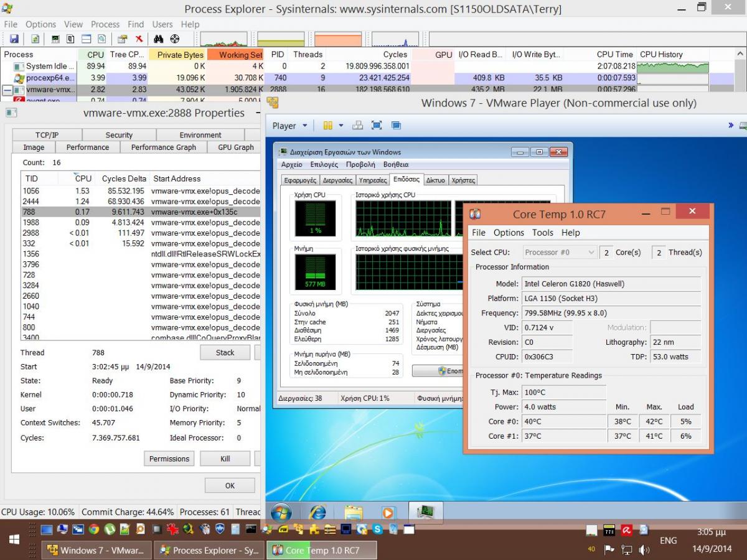Click the binoculars Find Handle icon
Image resolution: width=747 pixels, height=560 pixels.
158,39
